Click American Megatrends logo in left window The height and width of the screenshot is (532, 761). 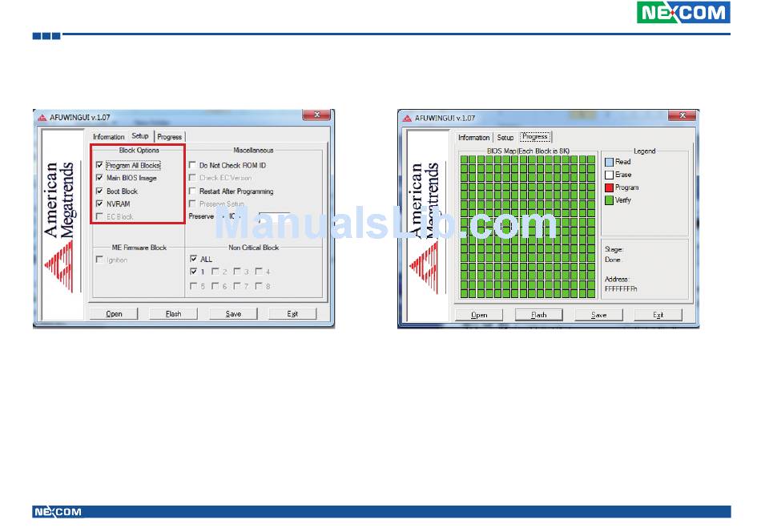(61, 226)
